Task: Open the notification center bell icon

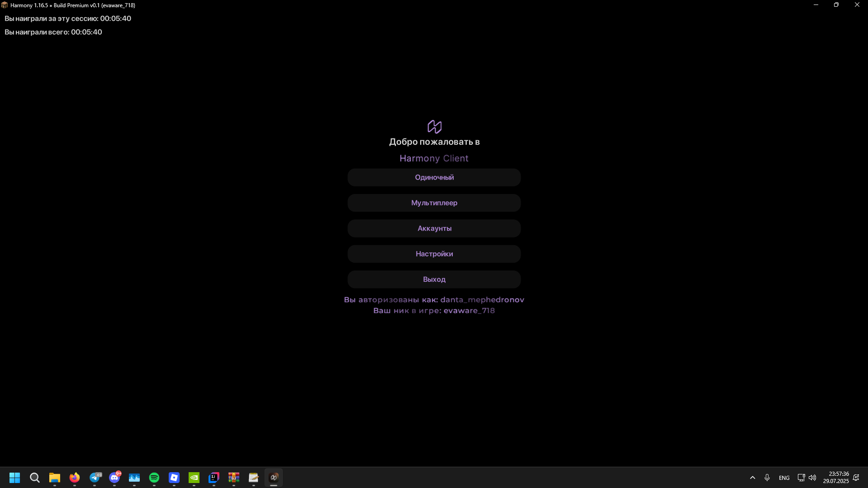Action: point(856,478)
